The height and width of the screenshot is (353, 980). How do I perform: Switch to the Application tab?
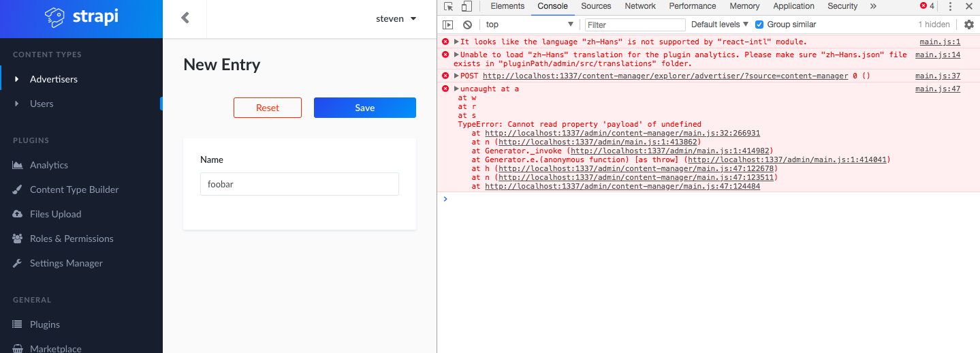[793, 6]
